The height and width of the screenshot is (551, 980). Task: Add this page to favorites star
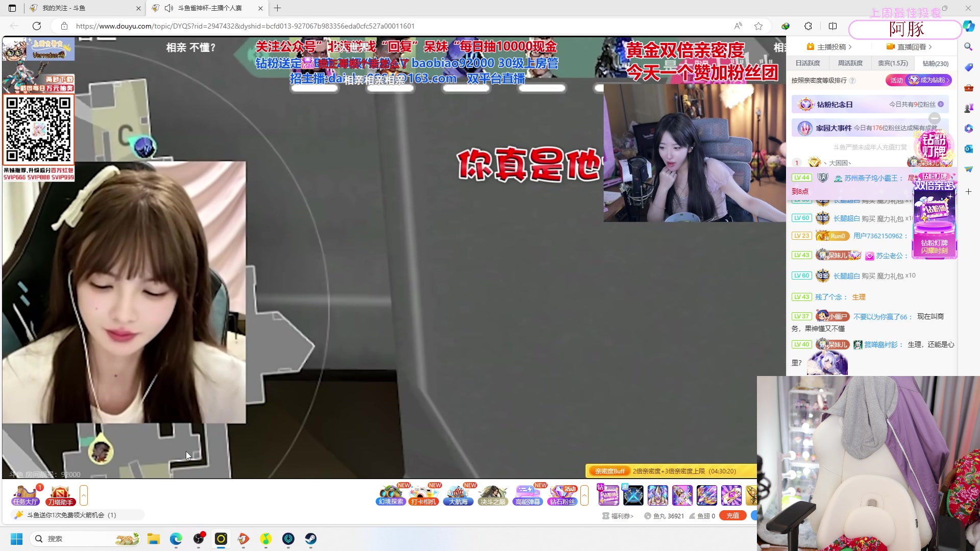click(x=758, y=26)
